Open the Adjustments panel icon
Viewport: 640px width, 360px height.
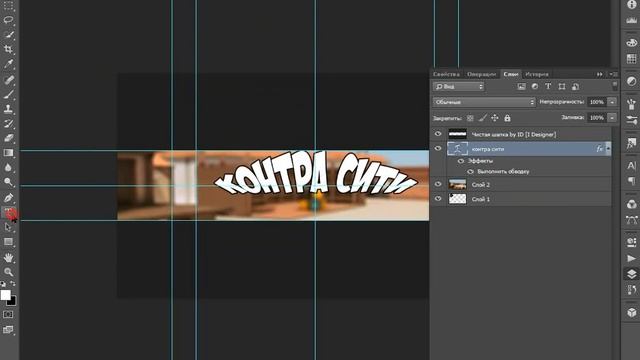click(631, 81)
